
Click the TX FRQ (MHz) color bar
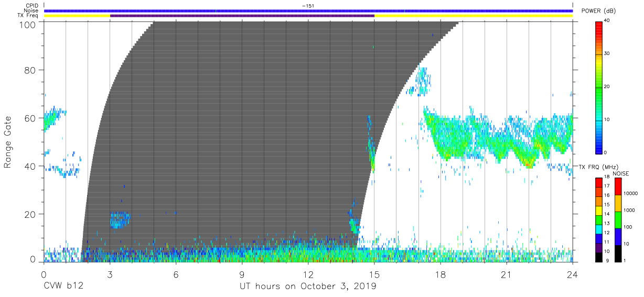click(599, 219)
